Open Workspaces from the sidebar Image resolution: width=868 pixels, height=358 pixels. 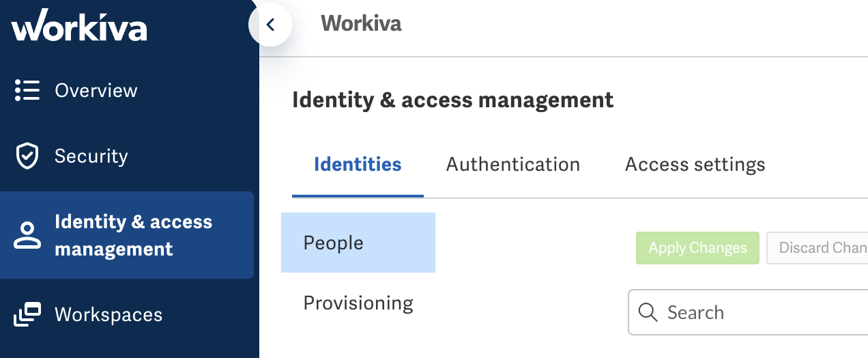coord(108,314)
